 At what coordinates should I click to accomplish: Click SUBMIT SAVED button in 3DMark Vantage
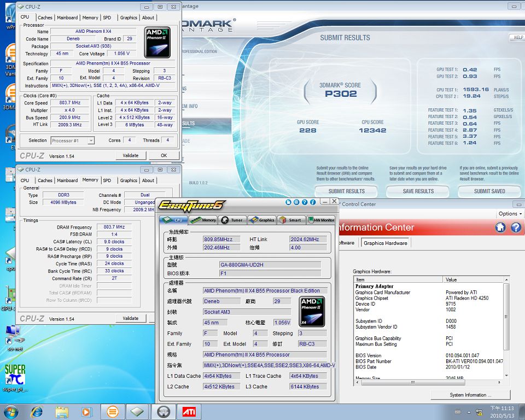(489, 191)
